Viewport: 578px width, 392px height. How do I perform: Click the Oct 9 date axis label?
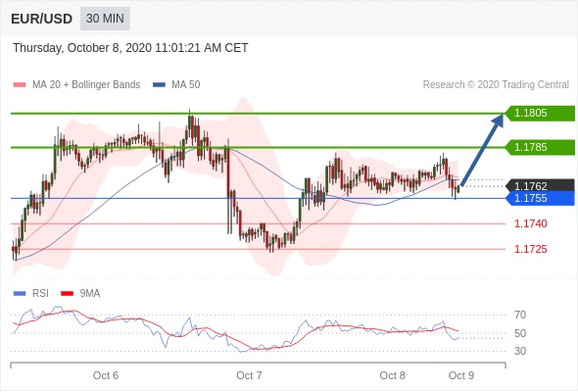[x=461, y=375]
